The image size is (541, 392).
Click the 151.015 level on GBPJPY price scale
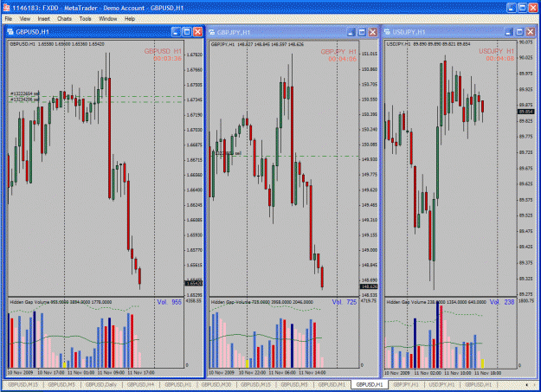pyautogui.click(x=369, y=55)
